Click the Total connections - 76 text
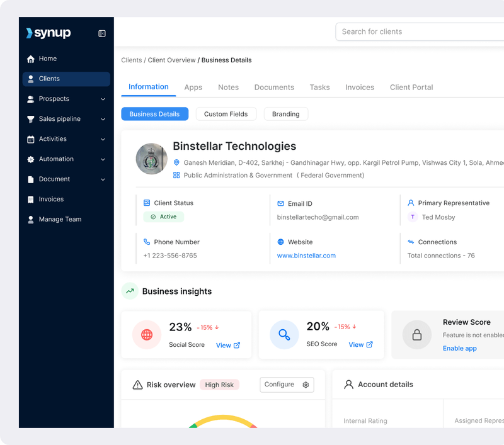 [441, 256]
